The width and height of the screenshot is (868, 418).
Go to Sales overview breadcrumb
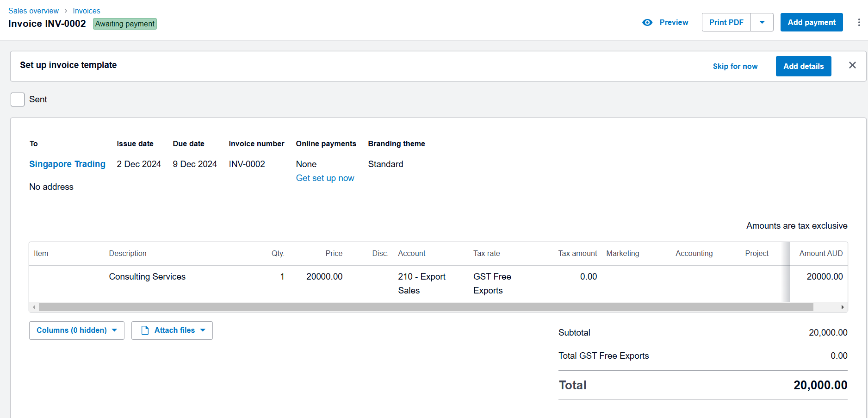tap(33, 11)
